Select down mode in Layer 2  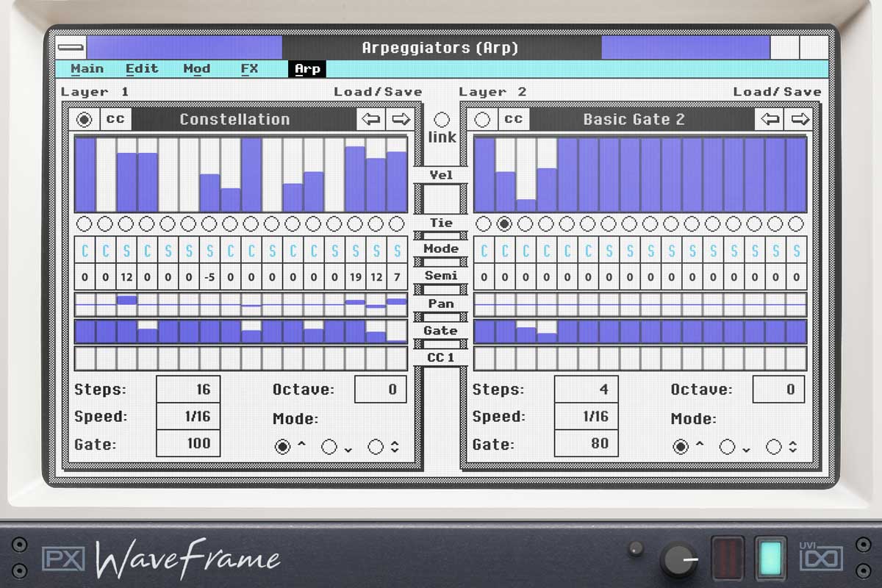[727, 447]
